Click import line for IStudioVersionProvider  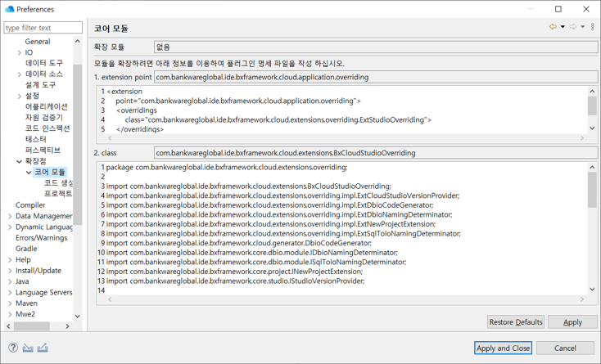(x=235, y=281)
